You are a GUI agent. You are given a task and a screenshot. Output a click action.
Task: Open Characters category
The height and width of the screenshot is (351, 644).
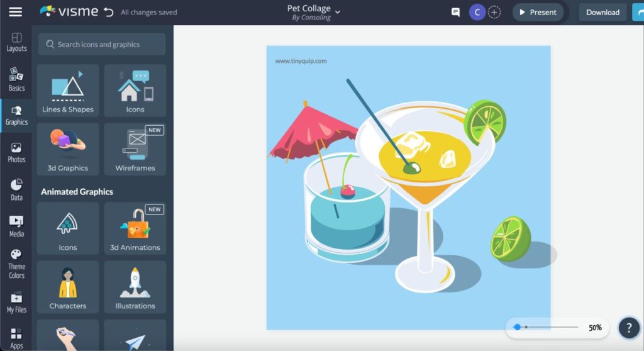click(x=68, y=287)
